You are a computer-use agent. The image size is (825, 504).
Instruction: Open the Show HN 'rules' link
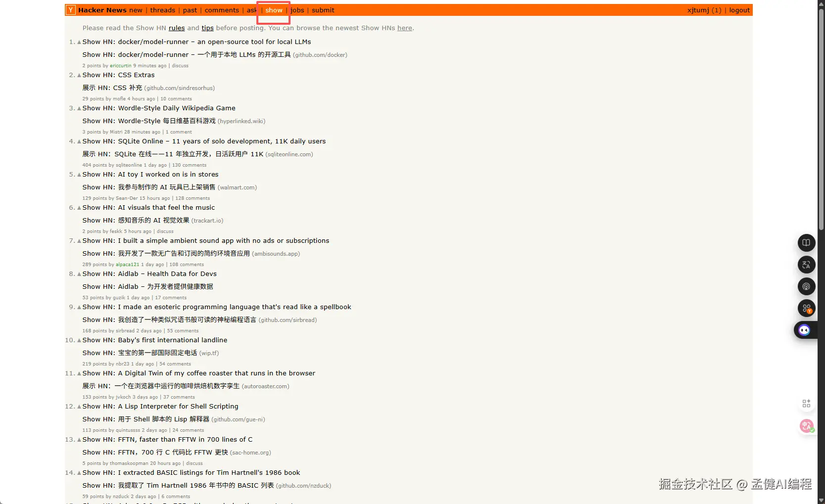pyautogui.click(x=177, y=28)
